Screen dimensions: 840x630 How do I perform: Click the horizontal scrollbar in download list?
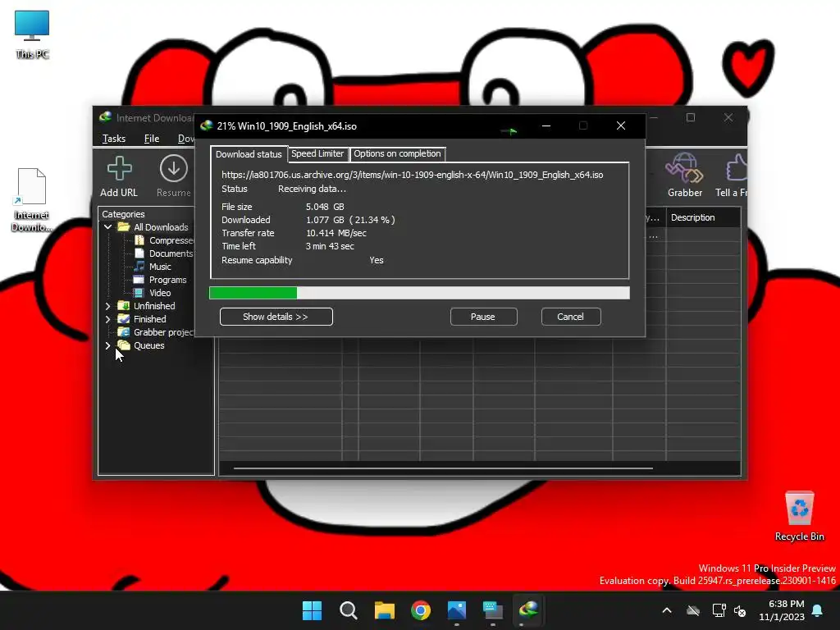tap(443, 468)
